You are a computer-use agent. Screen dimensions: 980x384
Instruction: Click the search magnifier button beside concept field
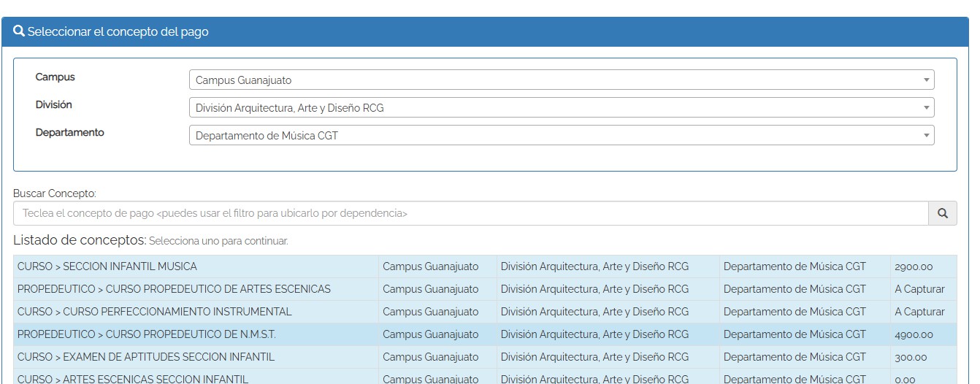pyautogui.click(x=942, y=213)
